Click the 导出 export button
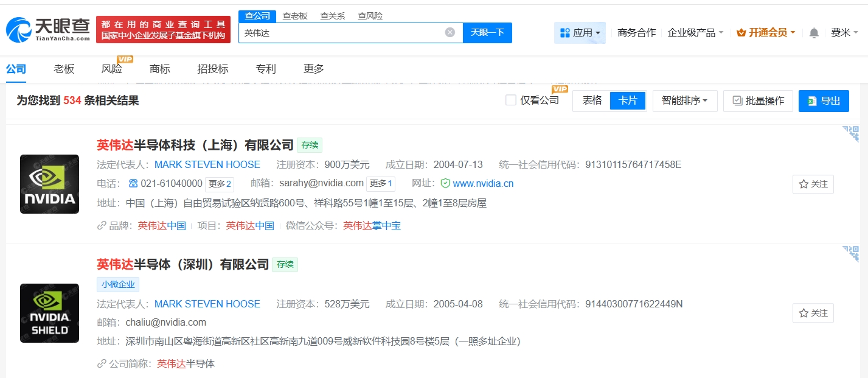 (824, 101)
